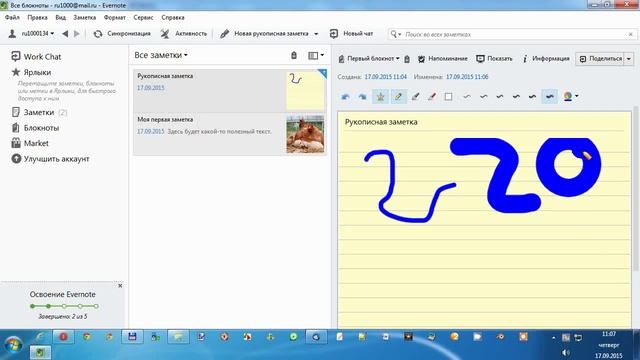
Task: Expand the ink color dropdown arrow
Action: [x=576, y=96]
